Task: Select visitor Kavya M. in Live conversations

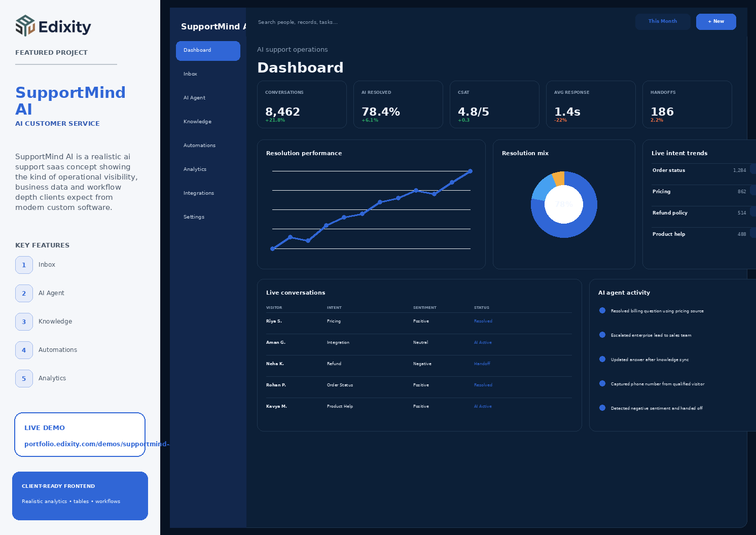Action: click(x=276, y=406)
